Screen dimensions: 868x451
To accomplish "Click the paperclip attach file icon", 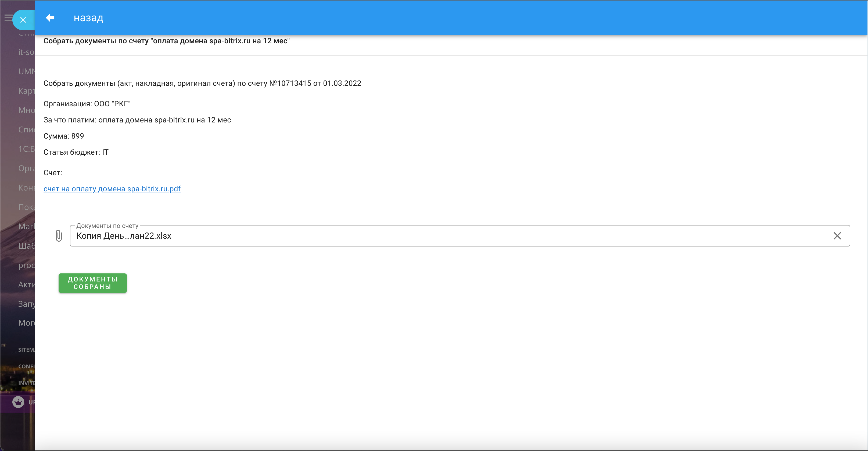I will click(x=59, y=235).
